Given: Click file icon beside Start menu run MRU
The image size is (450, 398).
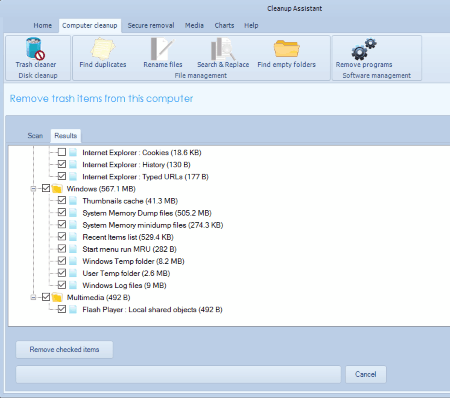Looking at the screenshot, I should pyautogui.click(x=73, y=249).
